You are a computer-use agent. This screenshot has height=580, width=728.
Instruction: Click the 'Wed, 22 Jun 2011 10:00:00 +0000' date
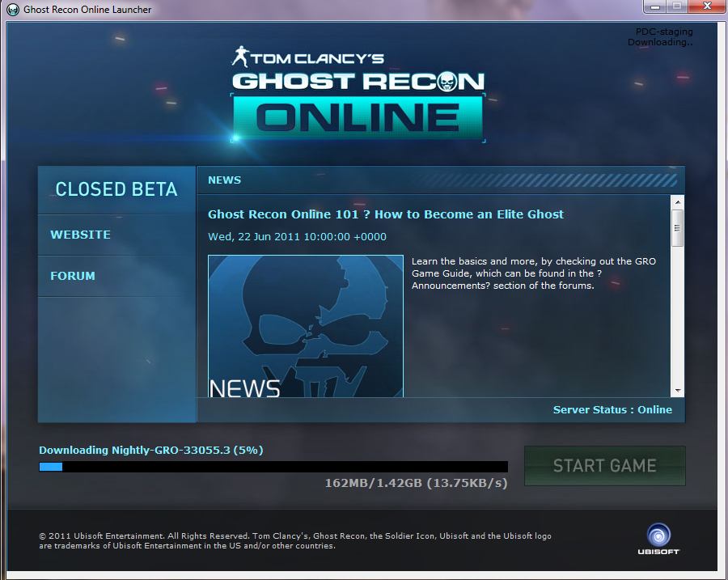(297, 236)
